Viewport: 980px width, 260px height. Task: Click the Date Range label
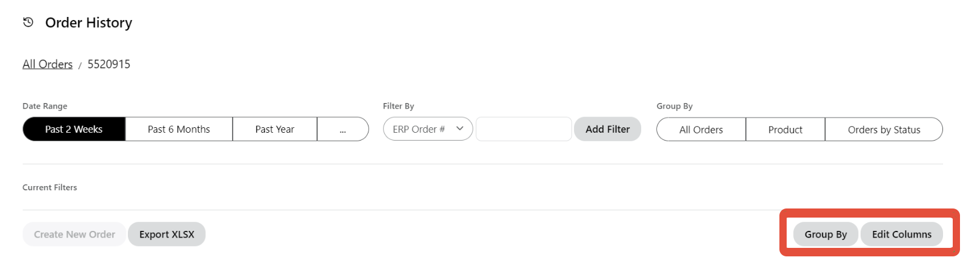click(45, 106)
